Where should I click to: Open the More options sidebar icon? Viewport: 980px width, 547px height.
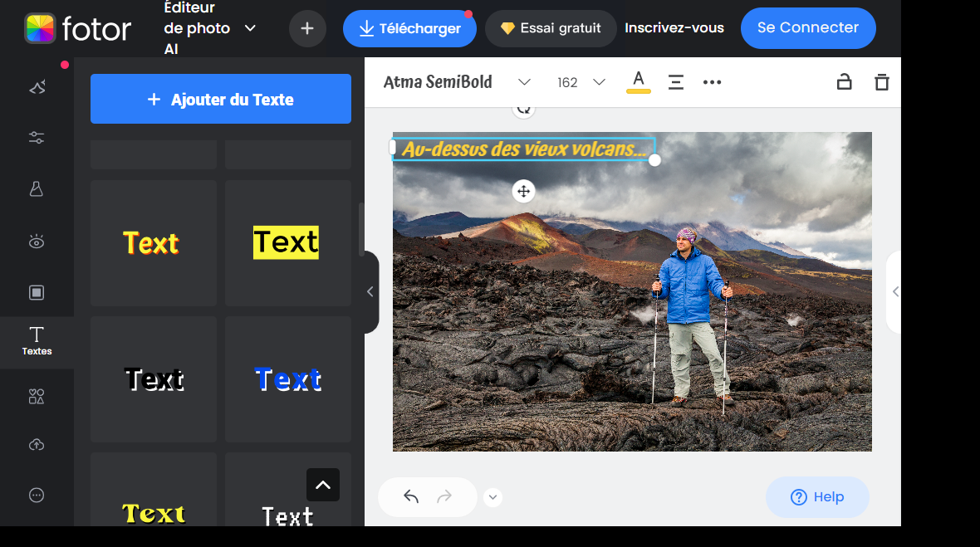click(37, 496)
